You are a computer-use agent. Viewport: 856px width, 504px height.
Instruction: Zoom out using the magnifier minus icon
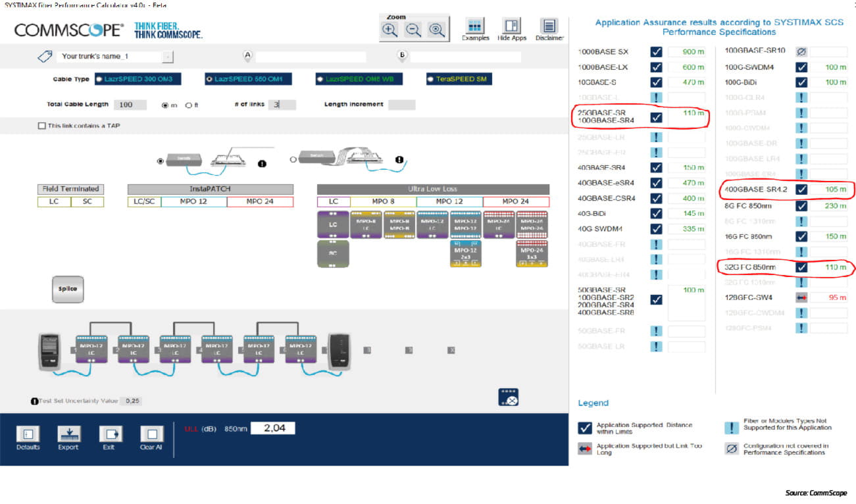pyautogui.click(x=413, y=29)
